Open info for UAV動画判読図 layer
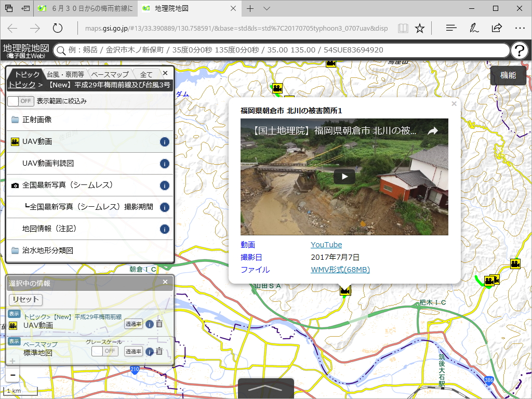 click(165, 164)
